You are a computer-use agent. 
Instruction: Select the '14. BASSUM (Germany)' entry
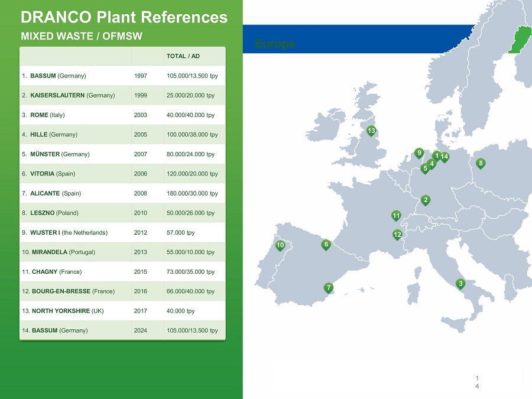point(55,330)
